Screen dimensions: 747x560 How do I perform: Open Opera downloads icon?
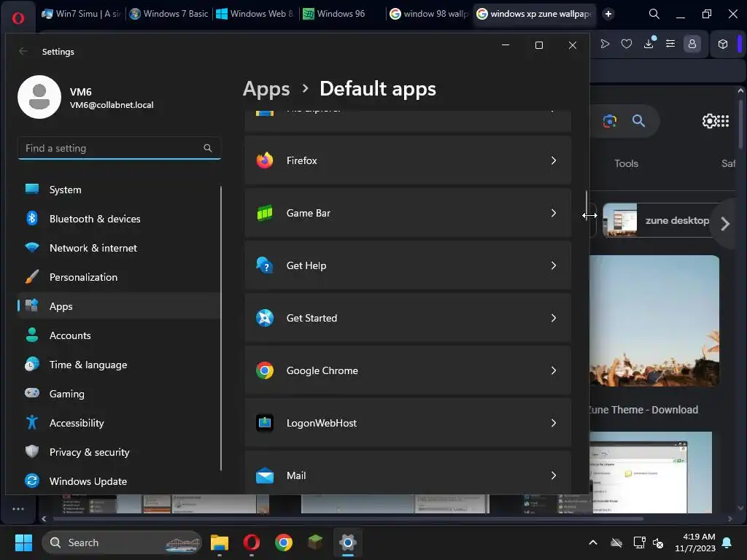649,43
